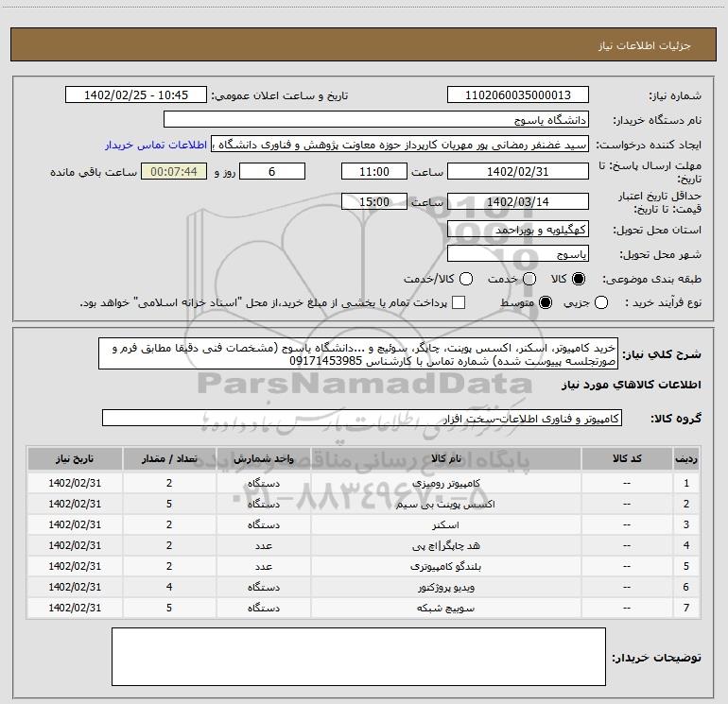Select the بلندگو کامپیوتری row name
This screenshot has height=704, width=728.
(445, 567)
